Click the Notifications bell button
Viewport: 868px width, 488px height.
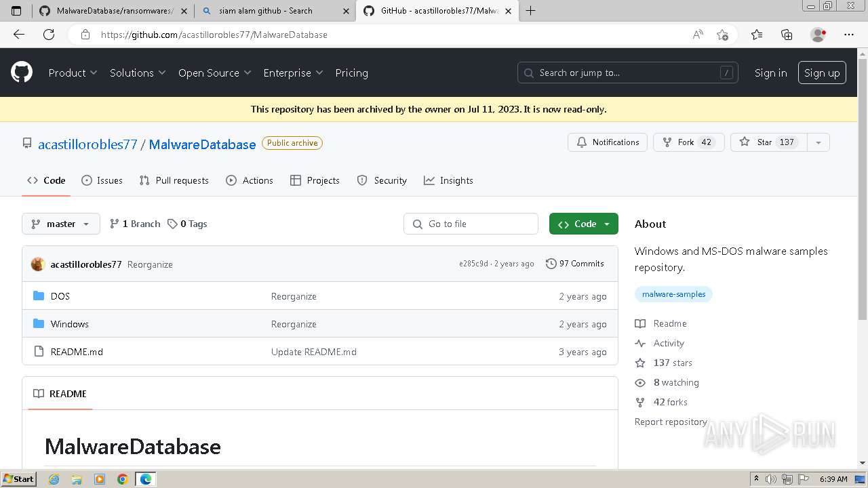tap(608, 142)
